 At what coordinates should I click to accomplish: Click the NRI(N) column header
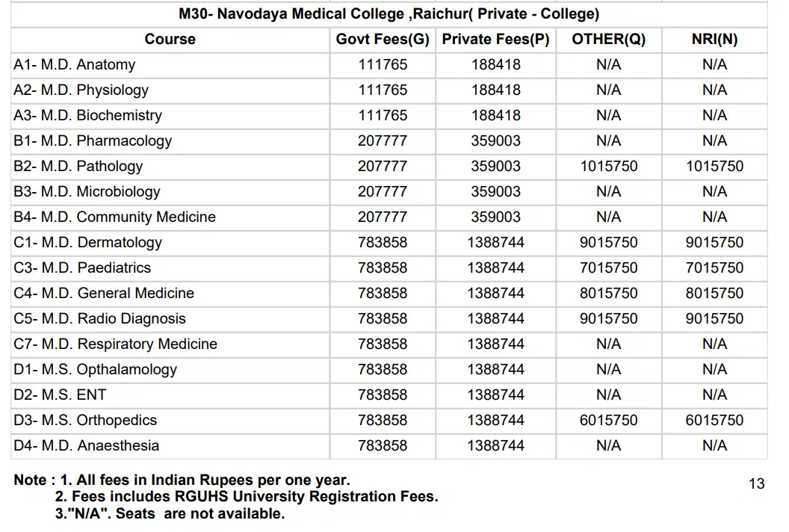[x=714, y=40]
